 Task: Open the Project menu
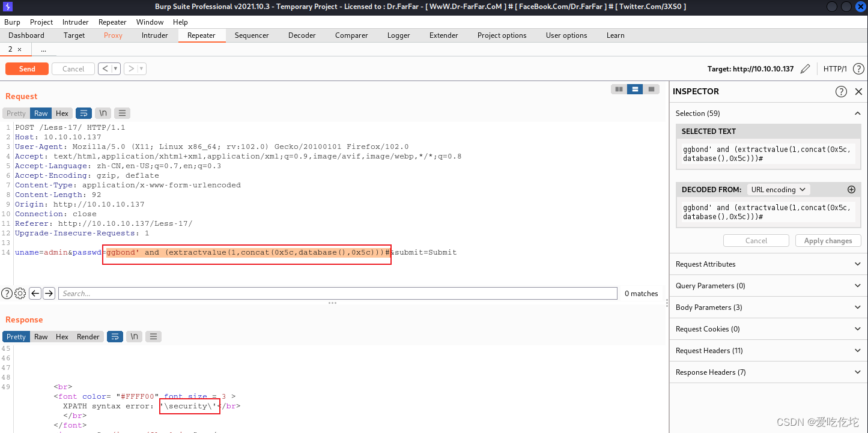[41, 22]
